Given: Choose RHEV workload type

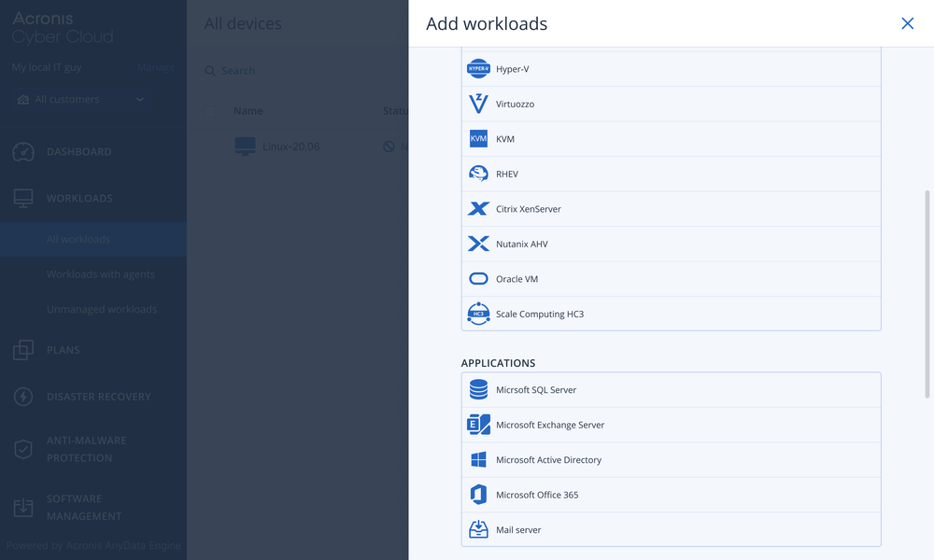Looking at the screenshot, I should coord(672,175).
